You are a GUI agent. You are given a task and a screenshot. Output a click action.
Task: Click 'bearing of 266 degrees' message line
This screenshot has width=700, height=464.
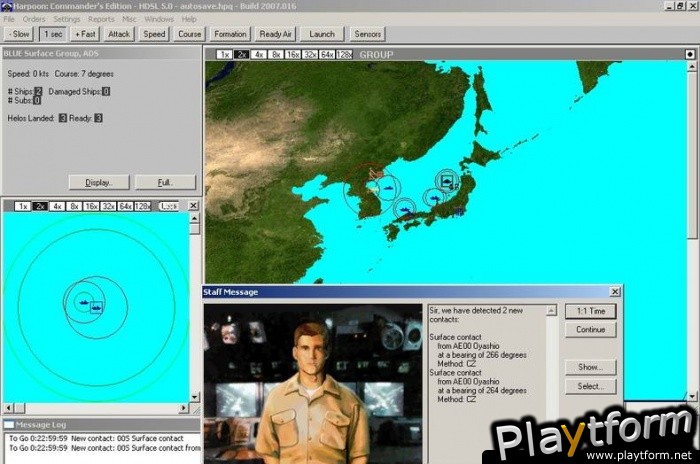[x=482, y=355]
